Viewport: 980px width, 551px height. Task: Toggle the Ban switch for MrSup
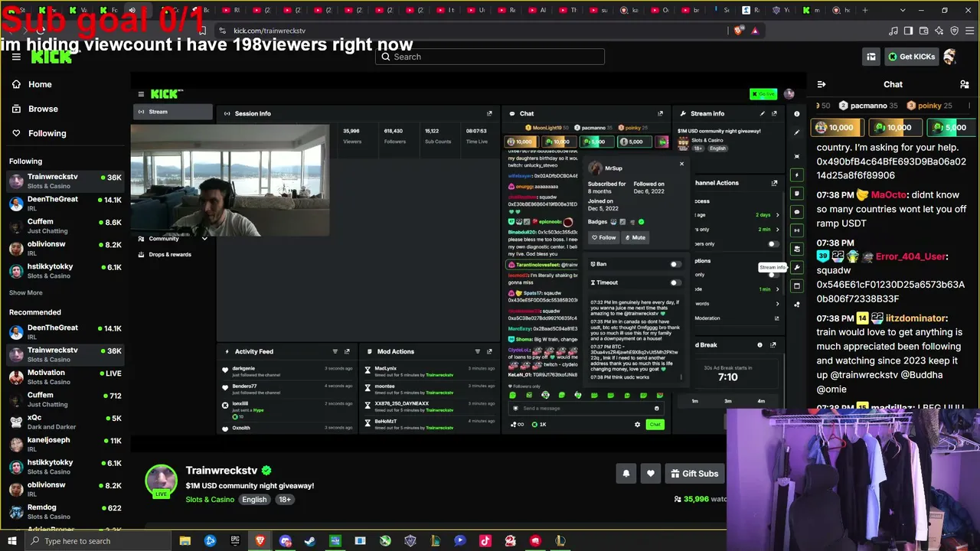tap(675, 264)
